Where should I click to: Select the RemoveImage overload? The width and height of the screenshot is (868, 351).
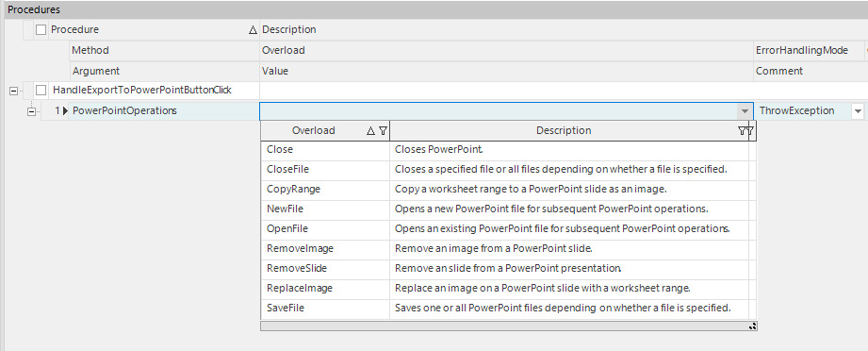(325, 248)
